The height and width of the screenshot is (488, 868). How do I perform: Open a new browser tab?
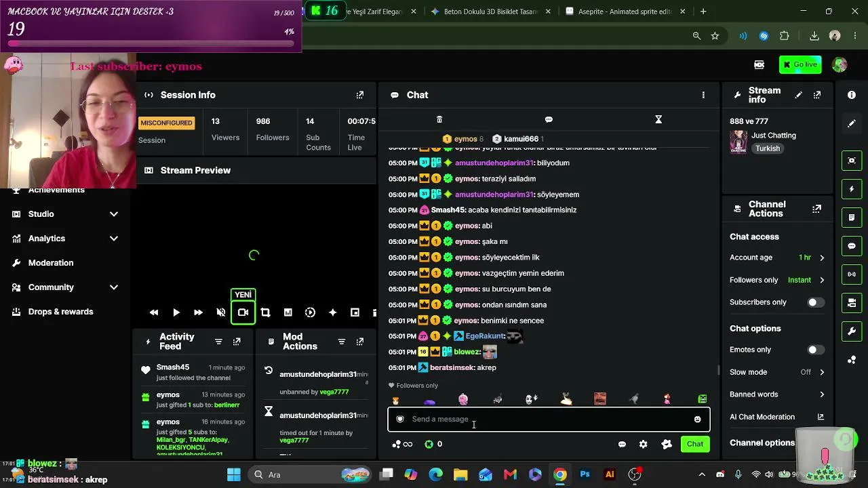point(703,12)
